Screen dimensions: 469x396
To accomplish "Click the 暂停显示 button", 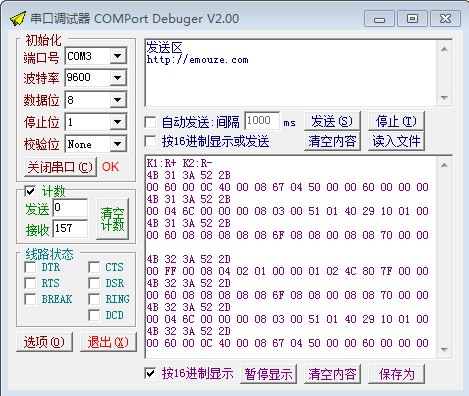I will coord(268,374).
